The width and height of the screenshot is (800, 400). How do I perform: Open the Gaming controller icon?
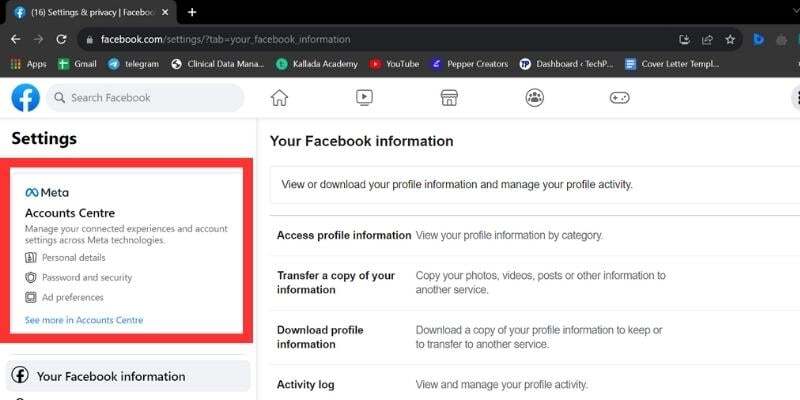(x=619, y=97)
